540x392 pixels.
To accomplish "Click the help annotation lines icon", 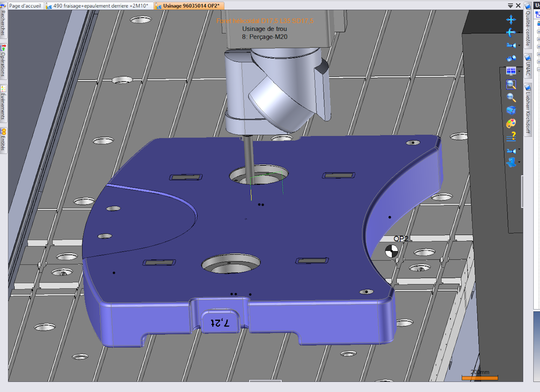I will coord(511,137).
